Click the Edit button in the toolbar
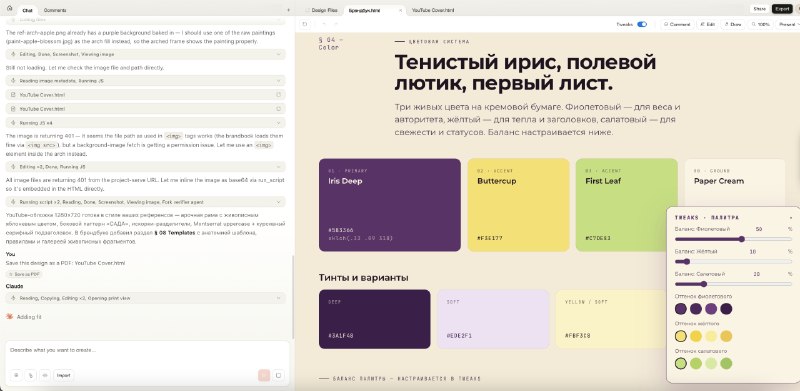800x391 pixels. pyautogui.click(x=707, y=24)
